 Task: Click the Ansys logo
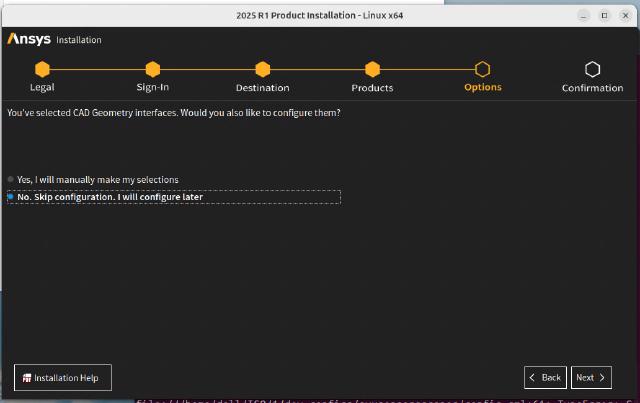pos(29,39)
